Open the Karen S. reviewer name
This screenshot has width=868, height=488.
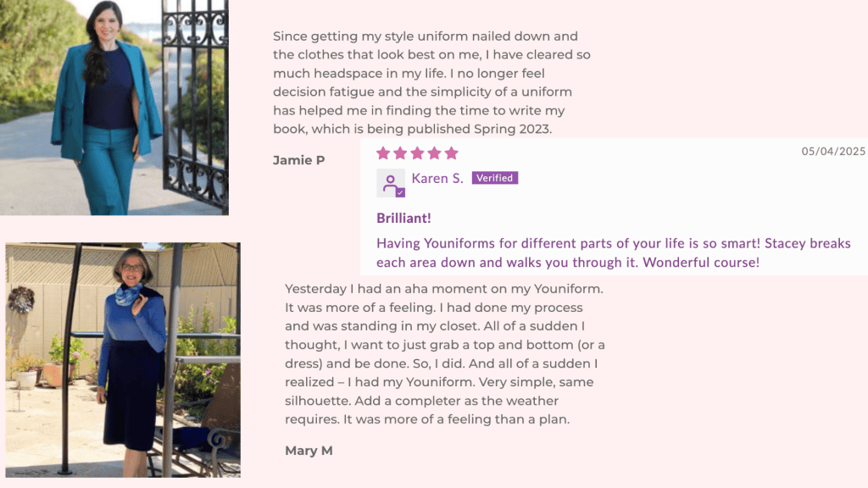coord(437,178)
